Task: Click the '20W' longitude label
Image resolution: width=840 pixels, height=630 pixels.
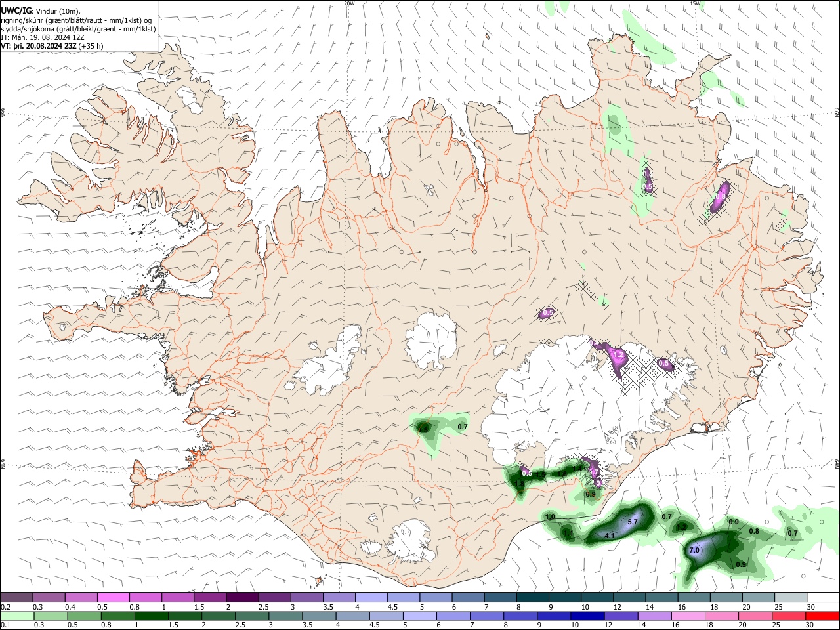Action: 349,3
